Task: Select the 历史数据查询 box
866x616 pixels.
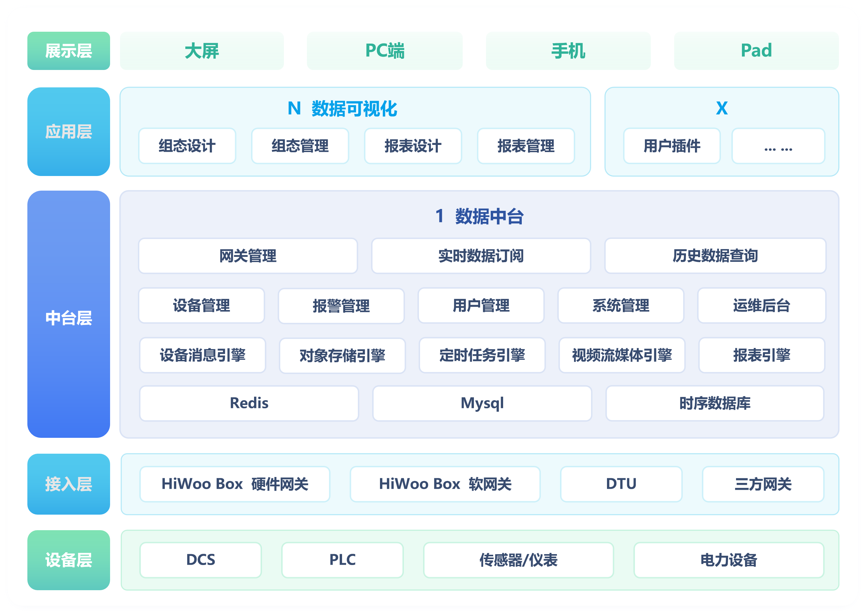Action: coord(715,256)
